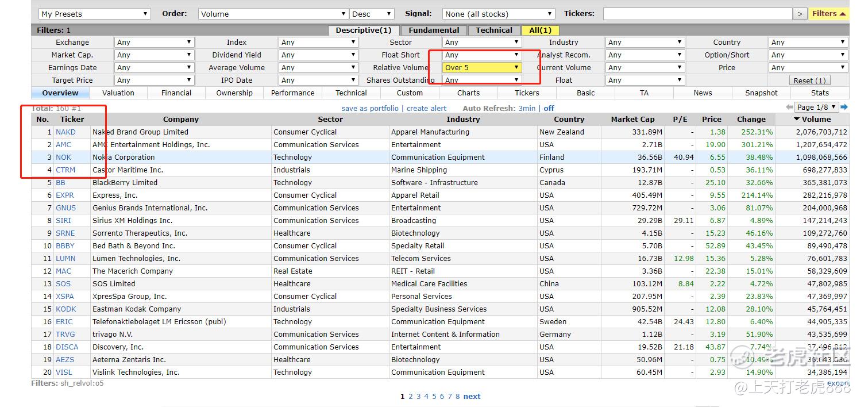Open the Order dropdown set to Volume
This screenshot has width=868, height=407.
[x=273, y=14]
